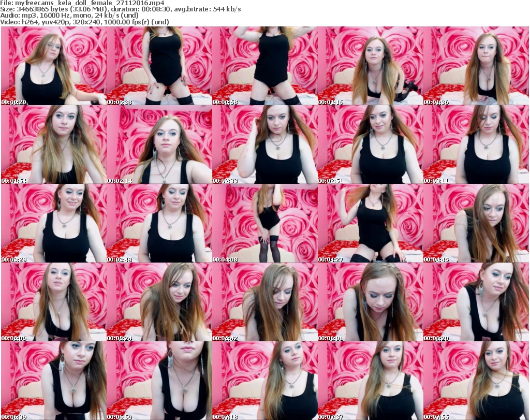Viewport: 530px width, 420px height.
Task: Open the 00:07:18 frame thumbnail
Action: tap(264, 381)
